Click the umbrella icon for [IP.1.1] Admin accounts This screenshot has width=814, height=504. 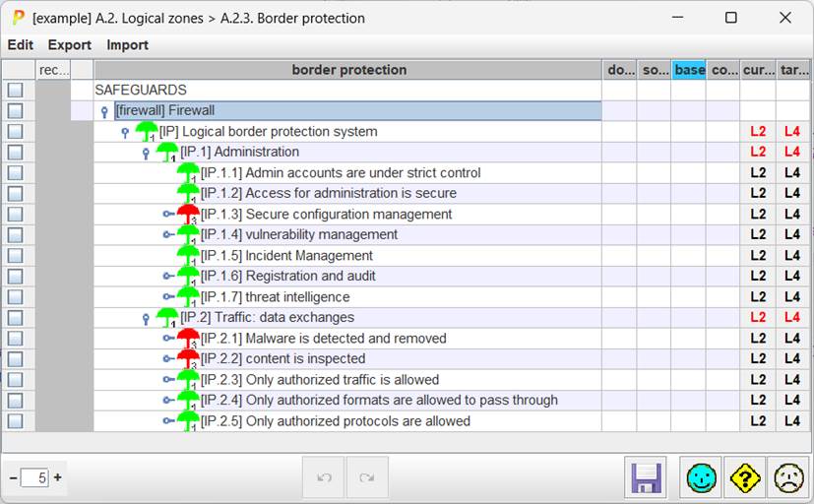[x=188, y=173]
